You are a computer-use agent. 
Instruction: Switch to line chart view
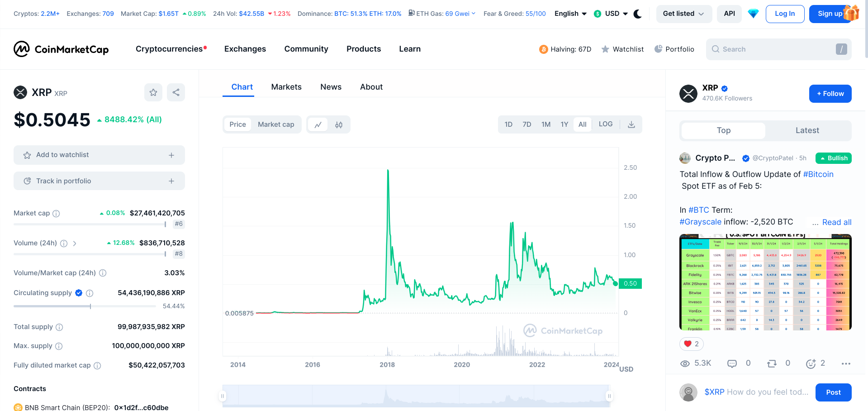click(318, 124)
